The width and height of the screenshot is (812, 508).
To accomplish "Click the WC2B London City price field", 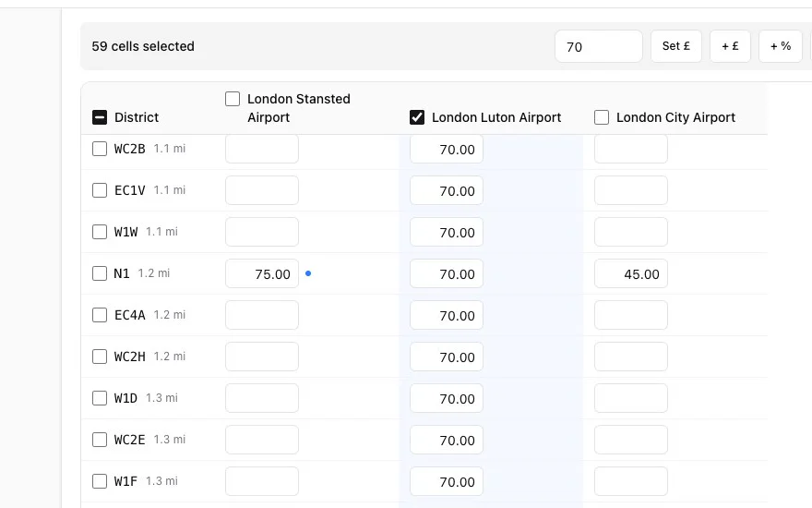I will click(631, 149).
